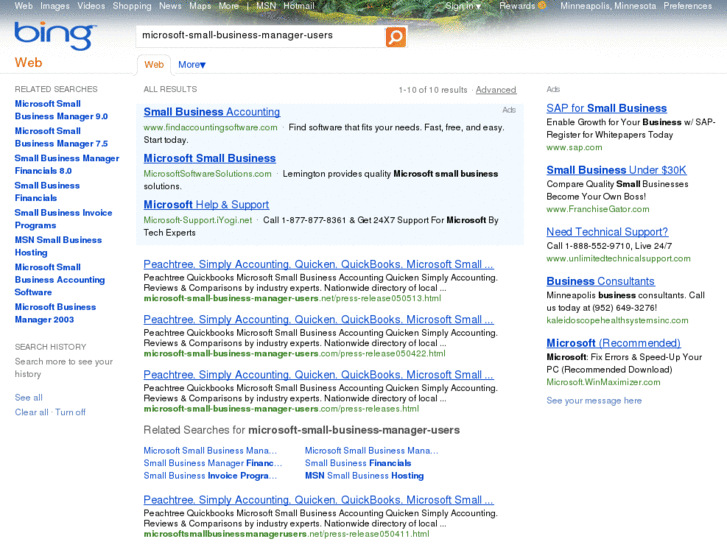Expand the More dropdown tab
The height and width of the screenshot is (545, 727).
point(191,64)
